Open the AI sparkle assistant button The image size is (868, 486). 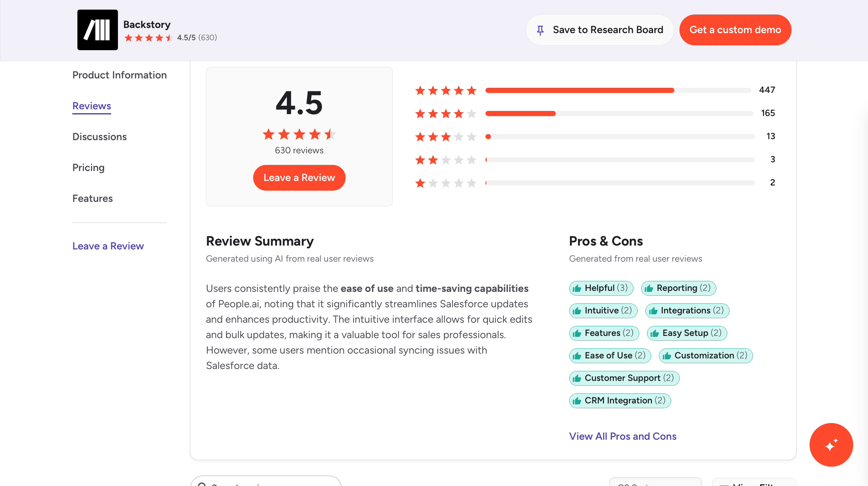point(831,445)
